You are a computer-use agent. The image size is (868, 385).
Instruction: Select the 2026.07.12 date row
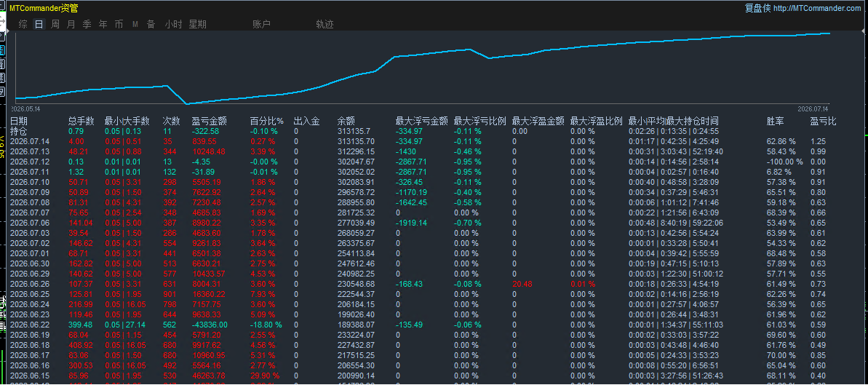click(x=30, y=162)
